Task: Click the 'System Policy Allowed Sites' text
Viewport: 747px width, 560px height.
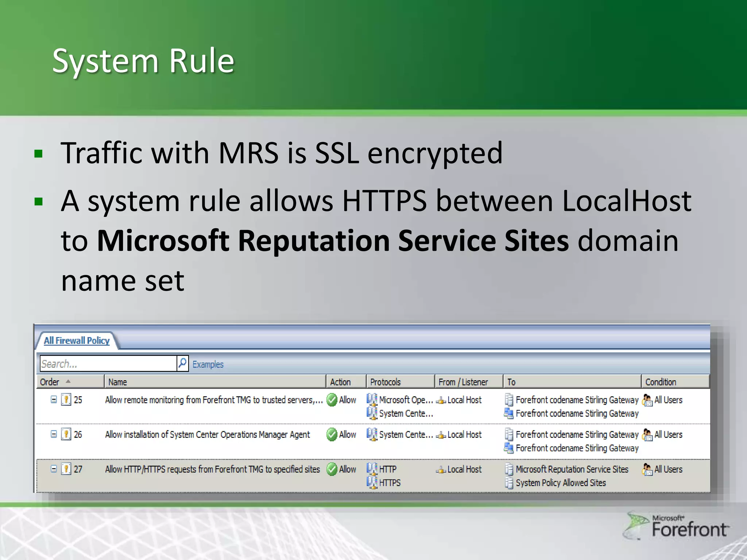Action: point(561,483)
